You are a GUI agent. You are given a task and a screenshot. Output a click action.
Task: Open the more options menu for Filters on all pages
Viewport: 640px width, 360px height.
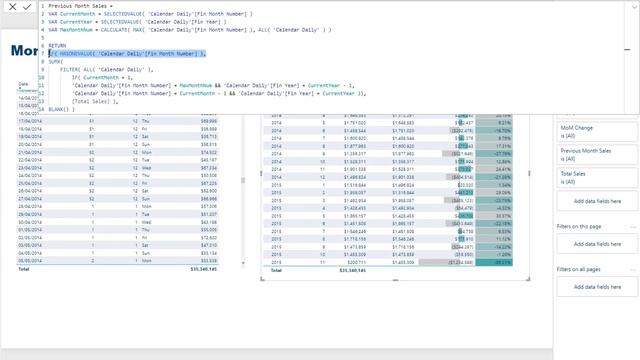633,269
